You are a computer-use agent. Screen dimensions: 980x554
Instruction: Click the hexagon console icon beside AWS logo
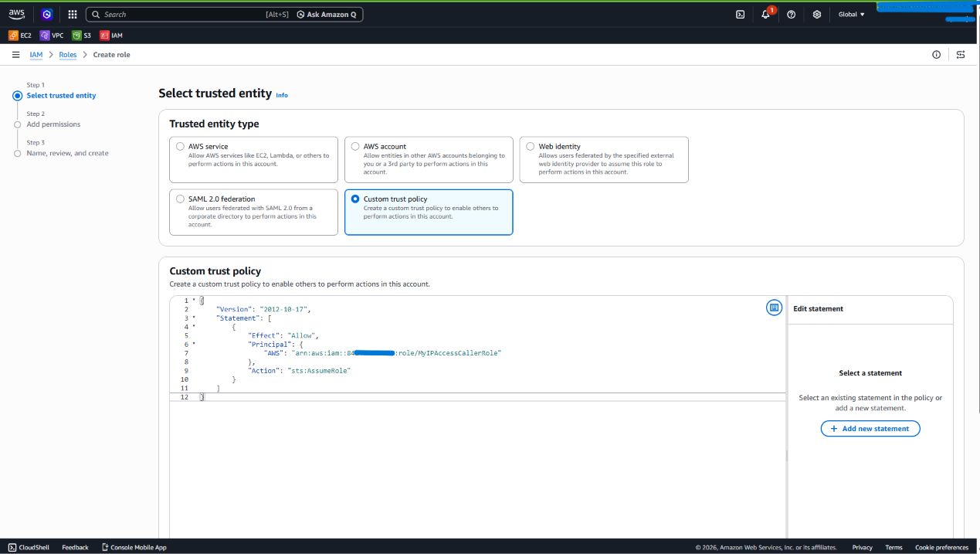coord(46,14)
